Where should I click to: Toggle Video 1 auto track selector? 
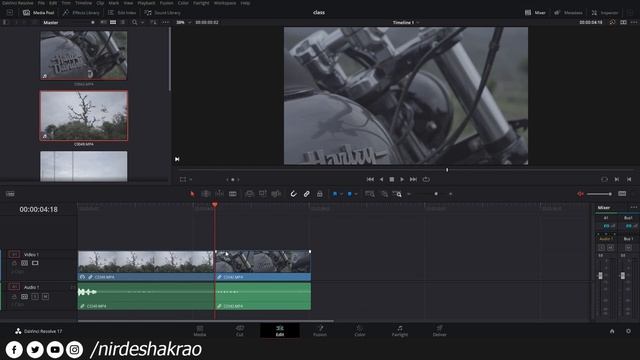[x=24, y=263]
